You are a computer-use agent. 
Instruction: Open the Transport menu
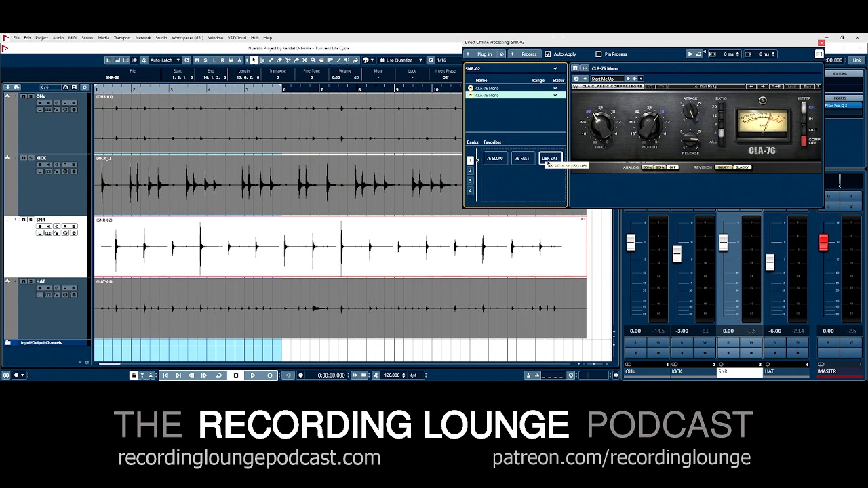[x=122, y=38]
